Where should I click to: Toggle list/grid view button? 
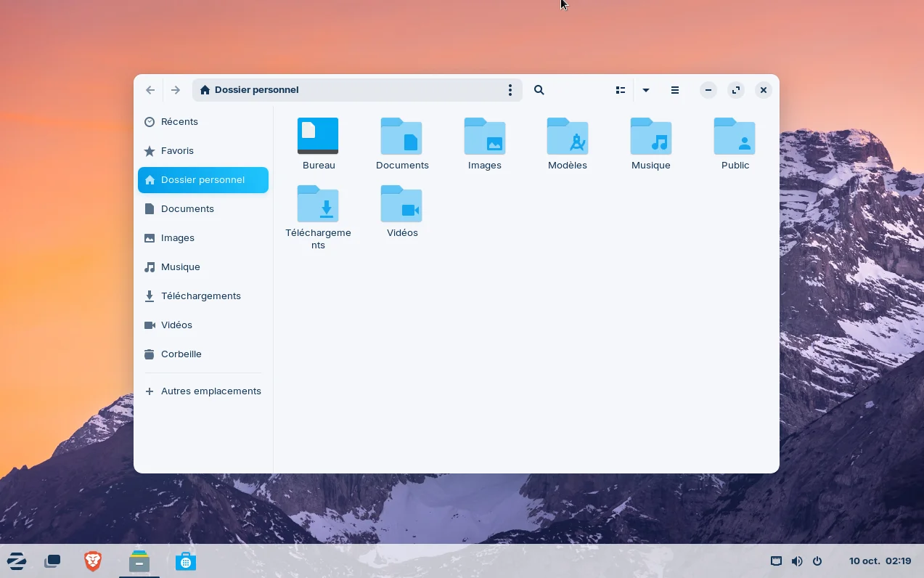pyautogui.click(x=621, y=90)
